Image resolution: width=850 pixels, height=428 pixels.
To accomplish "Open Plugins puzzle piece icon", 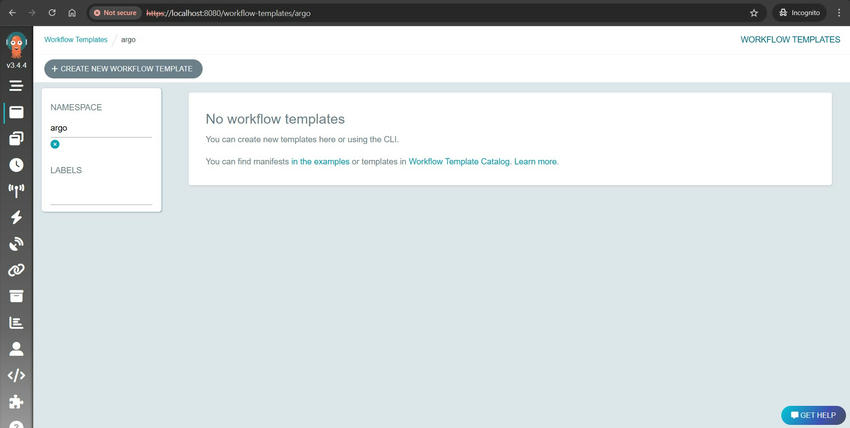I will click(16, 401).
